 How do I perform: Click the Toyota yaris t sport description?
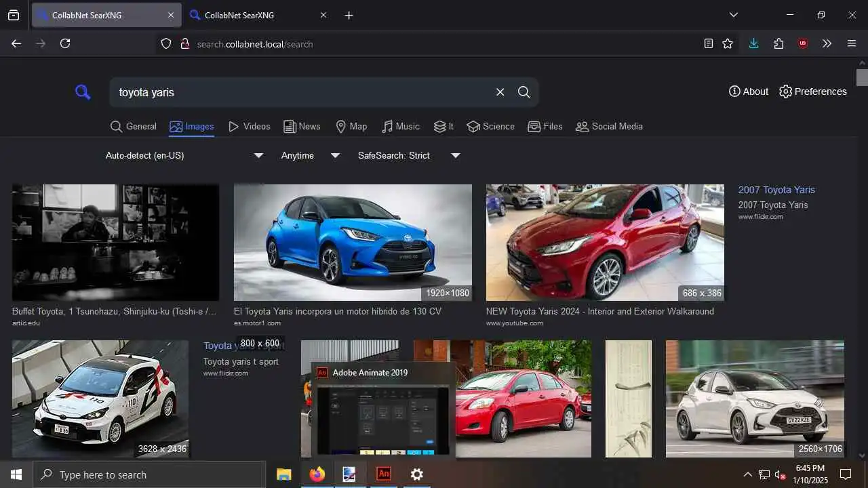click(241, 361)
